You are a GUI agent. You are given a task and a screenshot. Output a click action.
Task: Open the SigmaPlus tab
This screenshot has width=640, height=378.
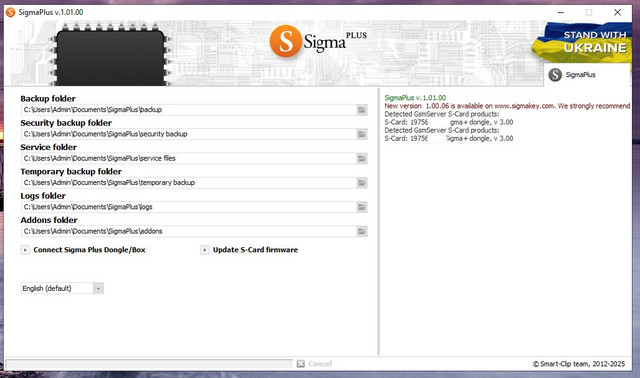(x=587, y=75)
